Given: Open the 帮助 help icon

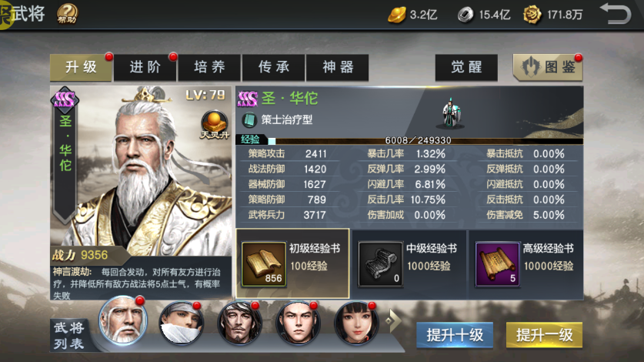Looking at the screenshot, I should [x=68, y=14].
